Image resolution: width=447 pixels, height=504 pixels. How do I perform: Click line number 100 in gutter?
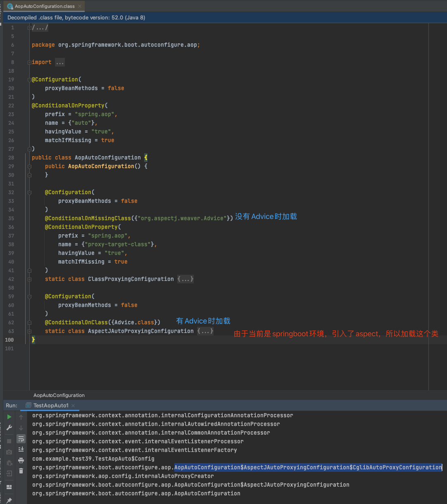pos(9,340)
